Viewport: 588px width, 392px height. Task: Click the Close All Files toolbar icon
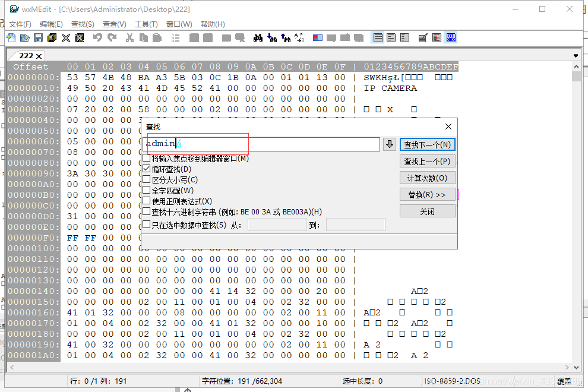(80, 38)
